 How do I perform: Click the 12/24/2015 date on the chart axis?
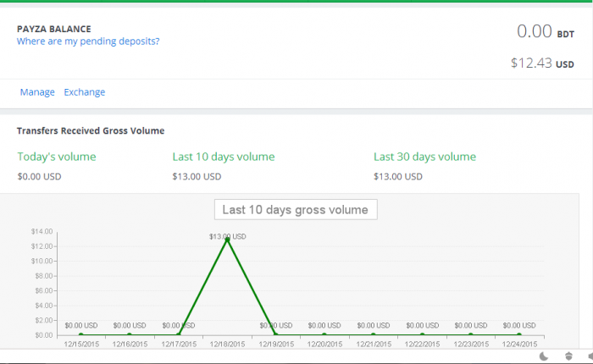[519, 344]
